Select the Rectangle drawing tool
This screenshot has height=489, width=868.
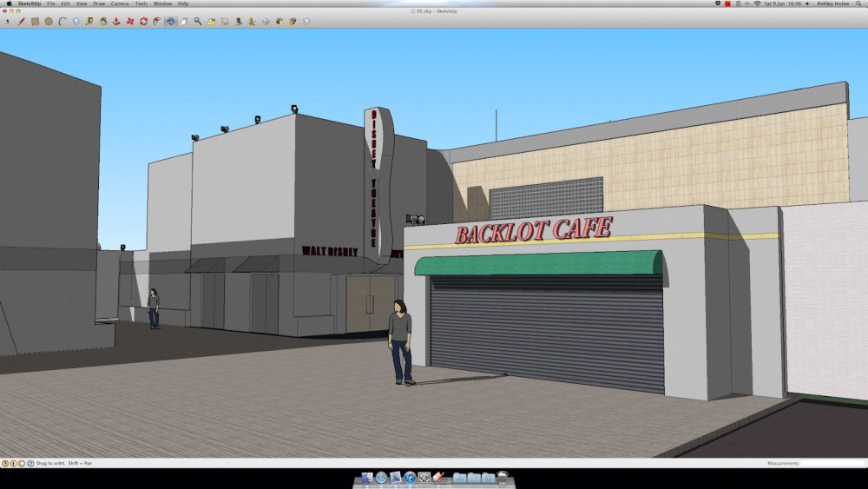pyautogui.click(x=35, y=21)
